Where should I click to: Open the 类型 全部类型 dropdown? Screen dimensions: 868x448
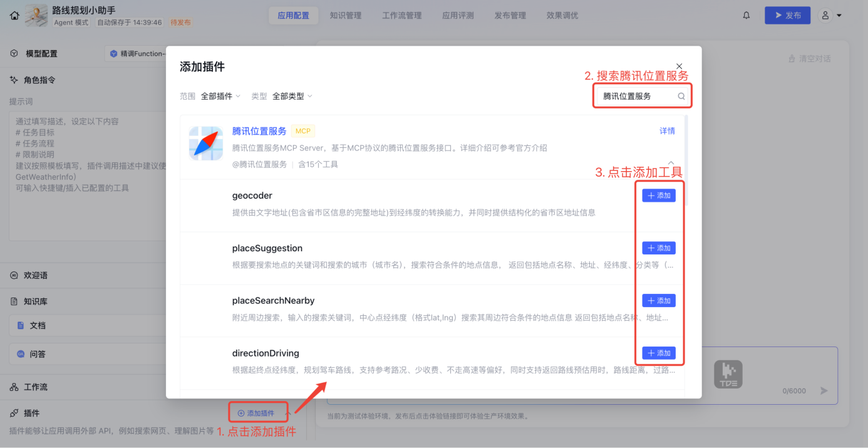pos(292,96)
